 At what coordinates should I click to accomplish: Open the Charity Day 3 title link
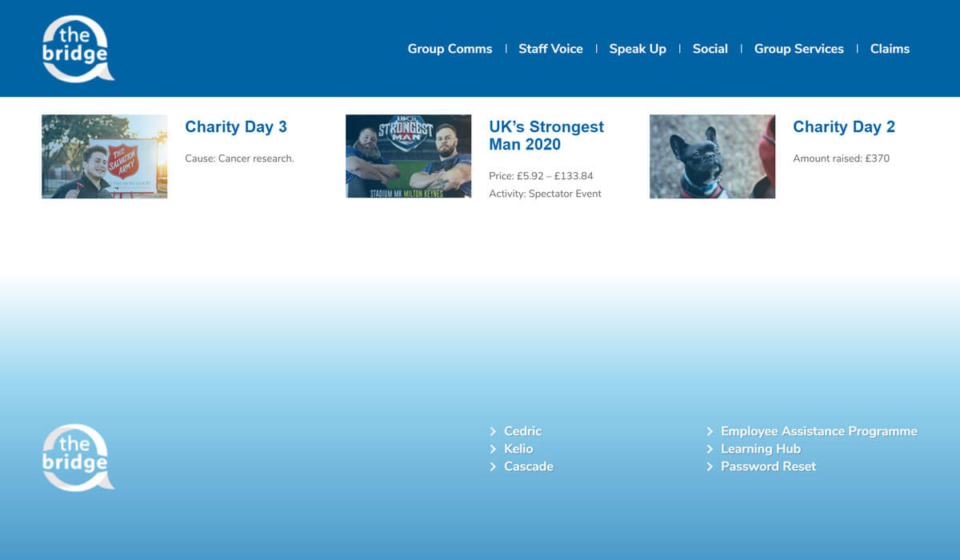pos(236,127)
